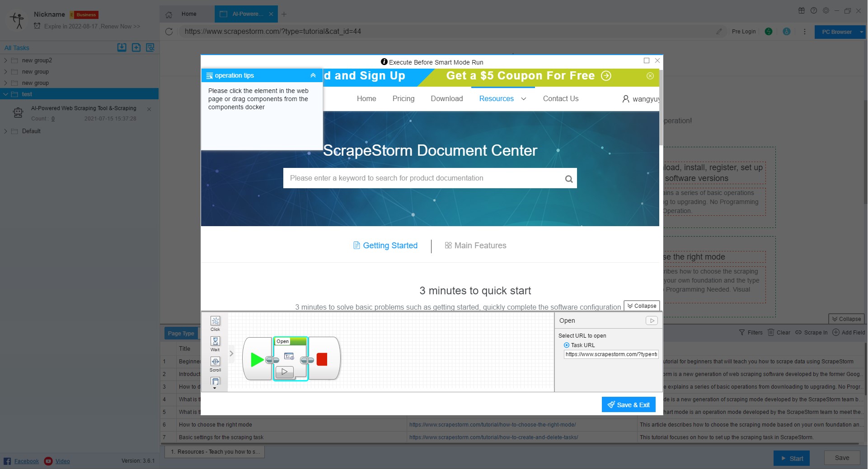Open the Pricing page in the webpage nav

[403, 98]
